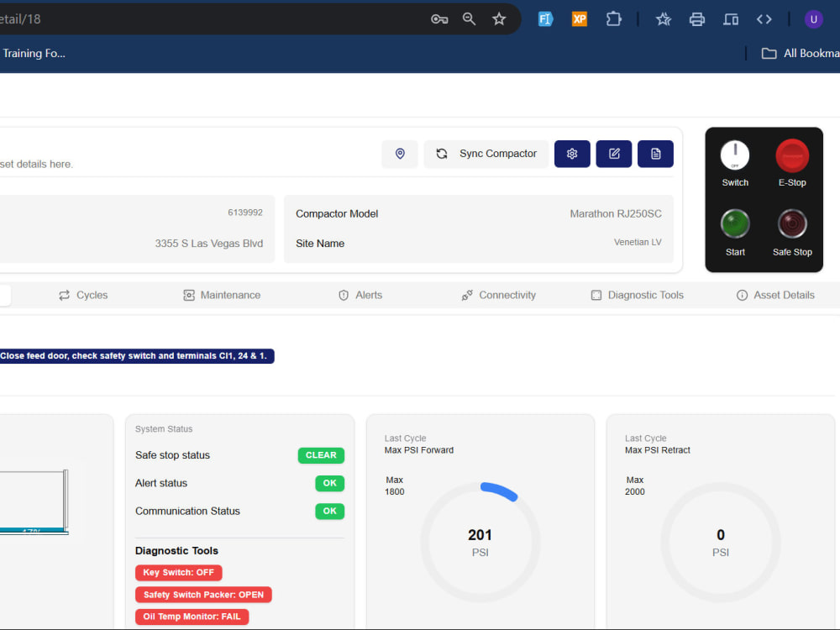Viewport: 840px width, 630px height.
Task: Switch to the Connectivity tab
Action: 499,295
